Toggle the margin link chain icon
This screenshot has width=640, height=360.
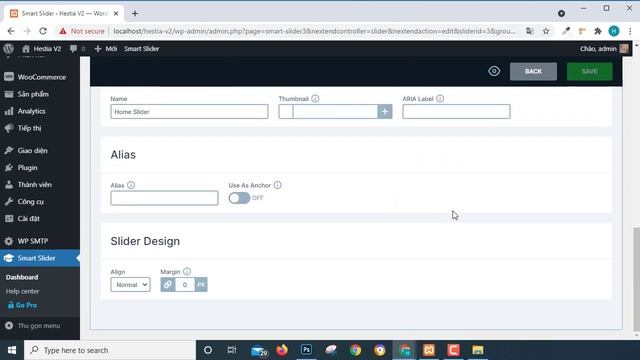click(168, 284)
